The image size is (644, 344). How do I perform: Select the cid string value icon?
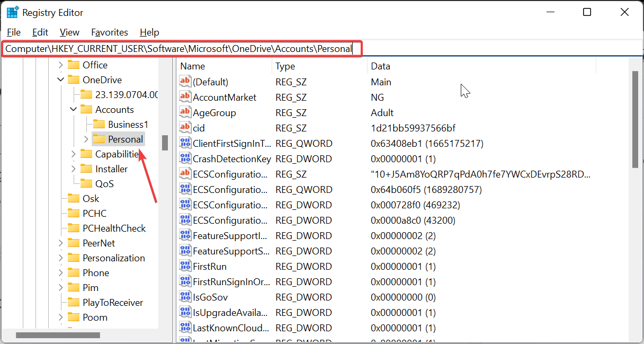click(x=185, y=128)
